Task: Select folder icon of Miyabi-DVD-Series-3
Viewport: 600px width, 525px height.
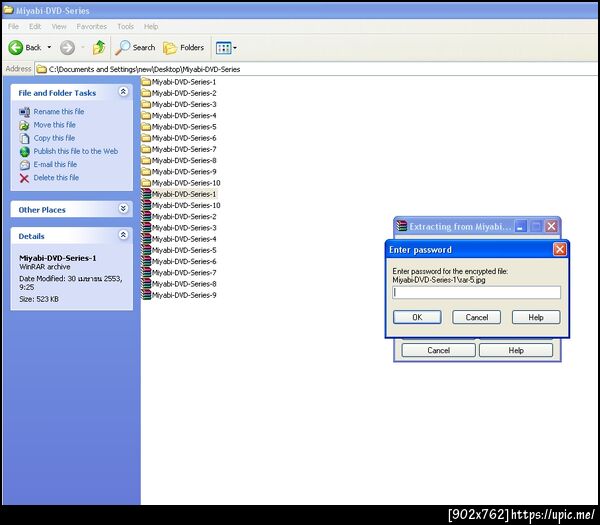Action: [146, 104]
